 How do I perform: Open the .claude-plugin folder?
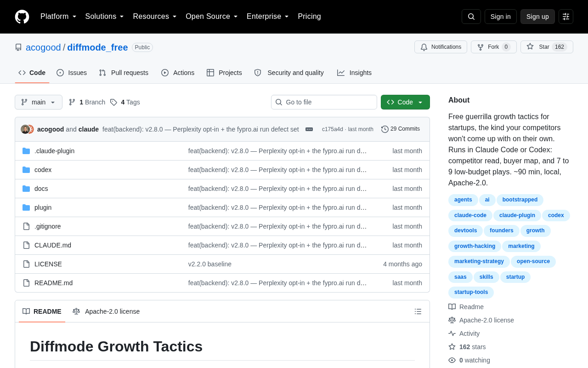(54, 151)
